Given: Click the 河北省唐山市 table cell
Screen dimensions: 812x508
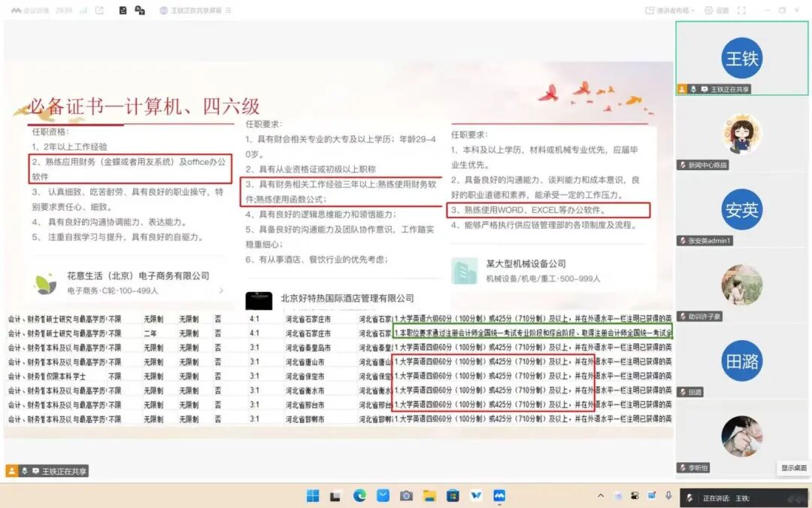Looking at the screenshot, I should [x=305, y=362].
